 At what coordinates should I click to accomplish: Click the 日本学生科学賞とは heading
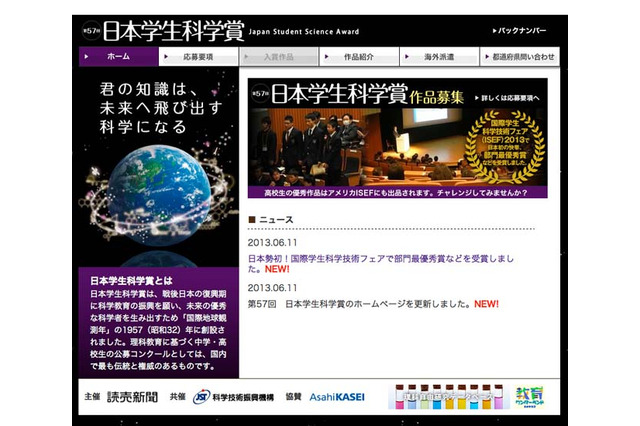coord(131,281)
